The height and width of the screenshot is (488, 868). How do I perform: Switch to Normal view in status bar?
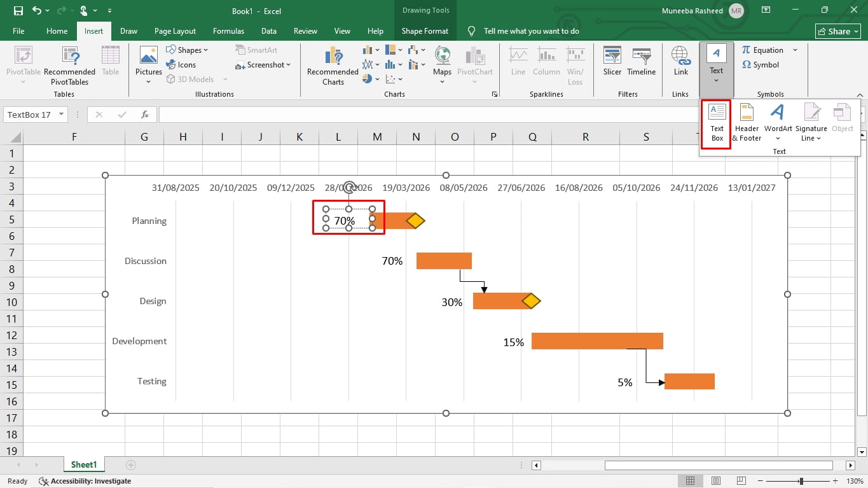(x=690, y=481)
